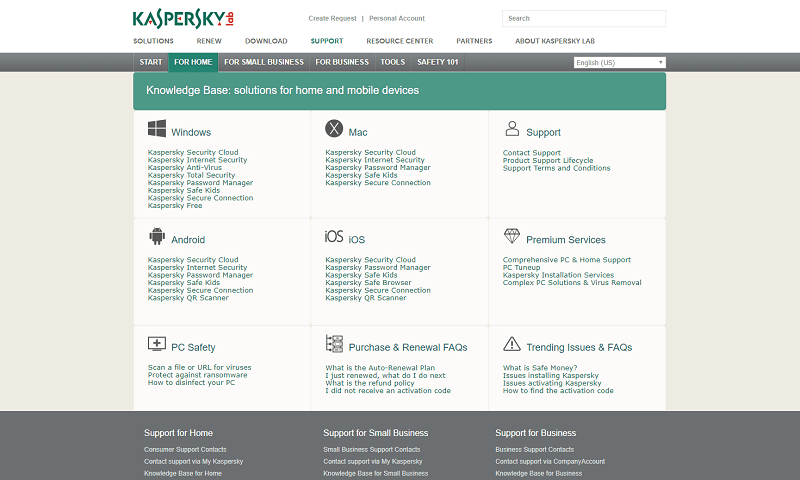Open Kaspersky Security Cloud under iOS

point(370,260)
